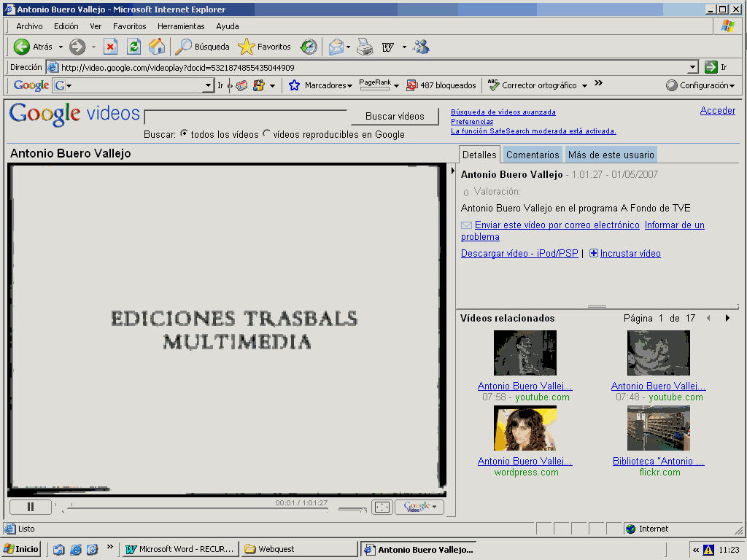Open Búsqueda de vídeos avanzada link
The width and height of the screenshot is (747, 560).
coord(503,112)
